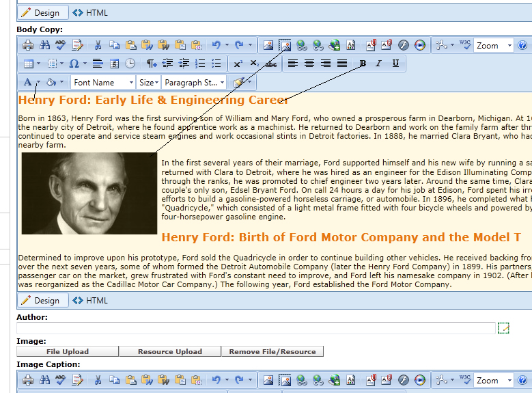The width and height of the screenshot is (532, 393).
Task: Click the justify alignment icon
Action: click(342, 64)
